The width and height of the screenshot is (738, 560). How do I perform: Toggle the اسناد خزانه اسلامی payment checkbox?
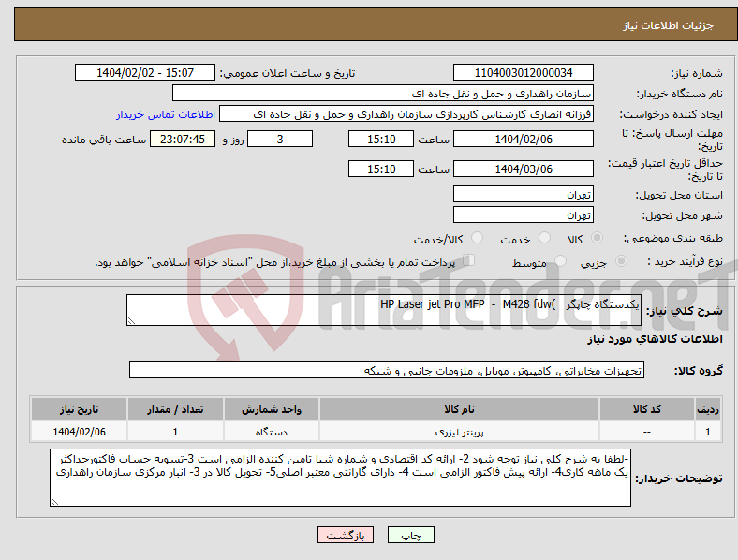469,260
